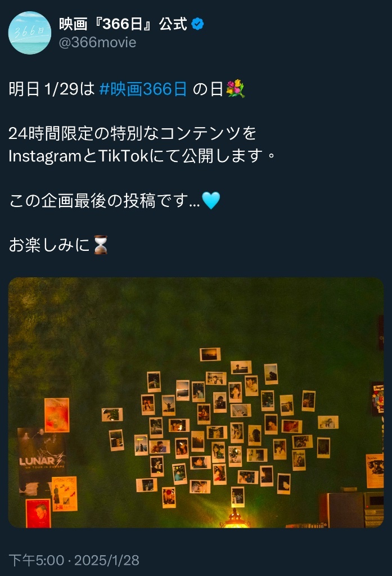Open the @366movie handle
392x576 pixels.
[x=97, y=43]
